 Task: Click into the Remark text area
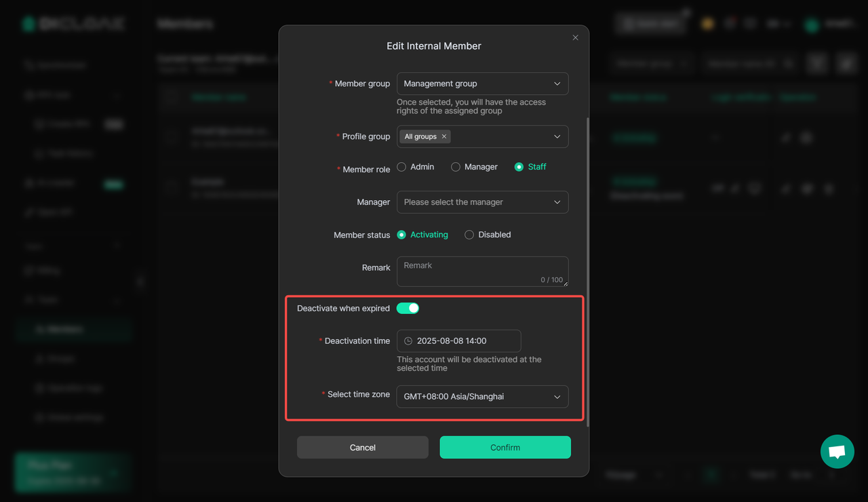point(483,271)
